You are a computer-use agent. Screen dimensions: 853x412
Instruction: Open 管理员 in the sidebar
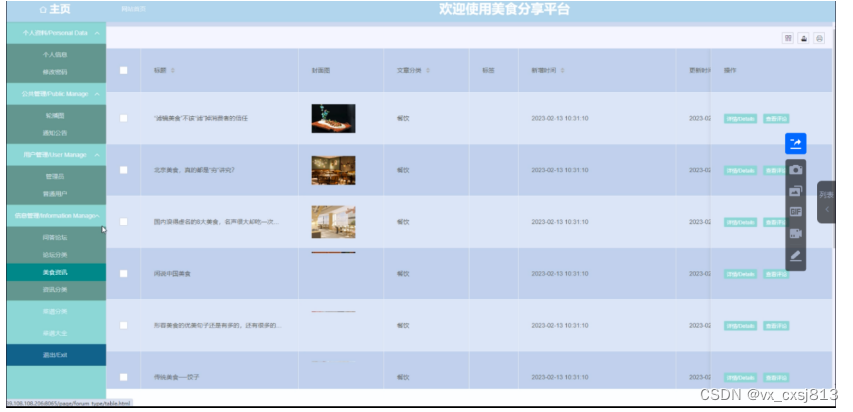pyautogui.click(x=55, y=177)
